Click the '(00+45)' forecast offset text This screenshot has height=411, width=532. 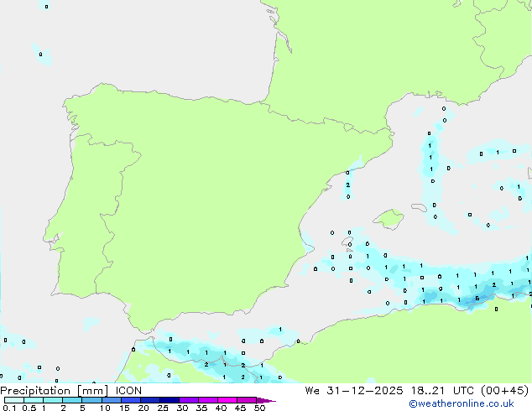coord(505,391)
